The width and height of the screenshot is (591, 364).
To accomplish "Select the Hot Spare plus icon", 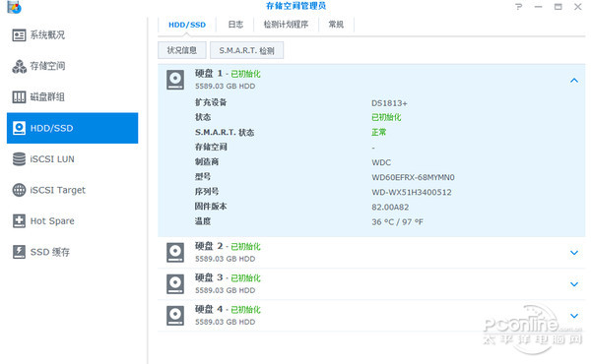I will point(19,221).
